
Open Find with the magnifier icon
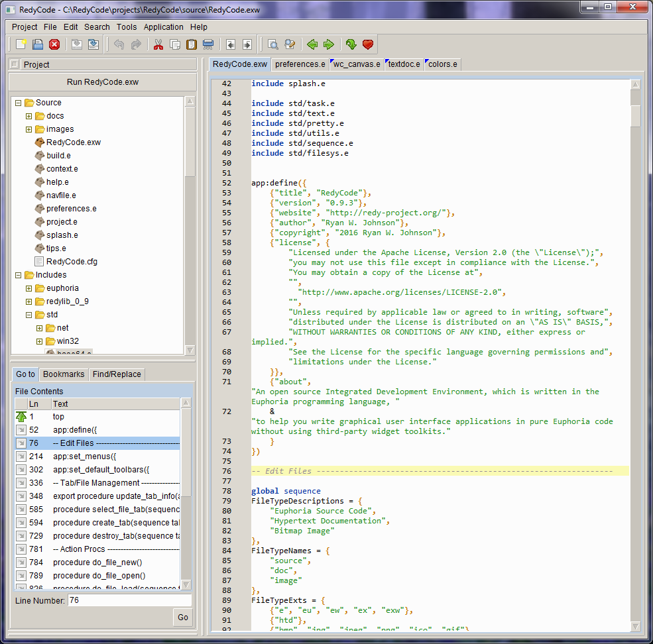click(273, 44)
